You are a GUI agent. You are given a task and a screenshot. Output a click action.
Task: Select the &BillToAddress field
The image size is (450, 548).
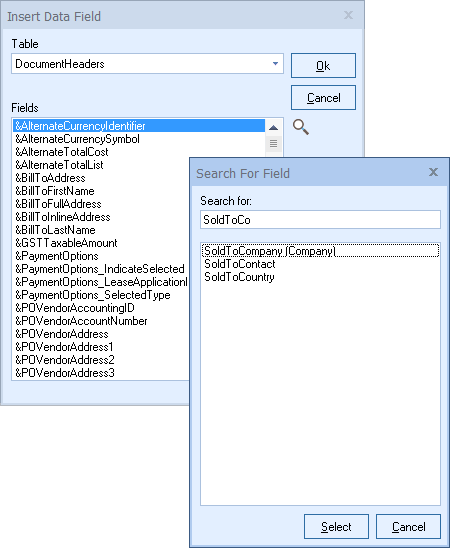(50, 178)
